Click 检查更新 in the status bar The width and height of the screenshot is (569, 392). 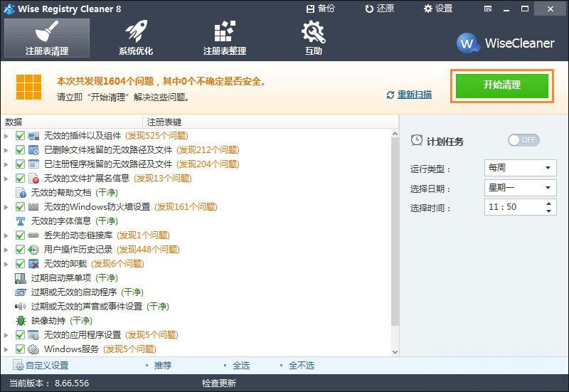[219, 383]
